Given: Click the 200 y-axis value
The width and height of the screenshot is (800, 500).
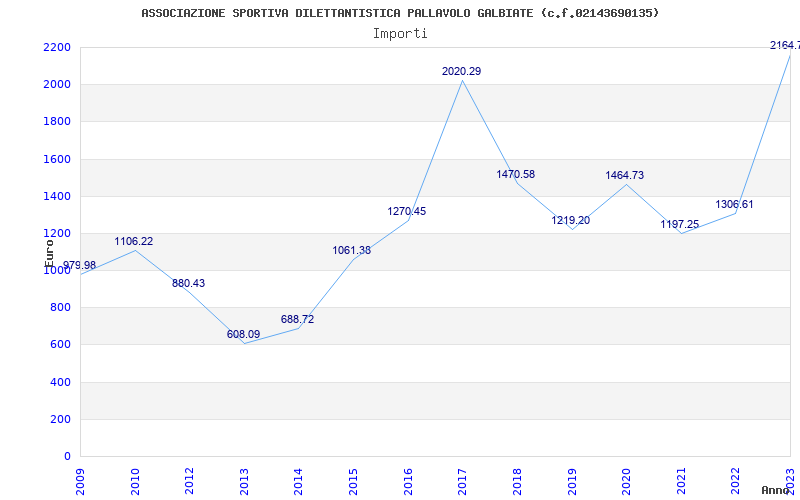Looking at the screenshot, I should point(61,419).
